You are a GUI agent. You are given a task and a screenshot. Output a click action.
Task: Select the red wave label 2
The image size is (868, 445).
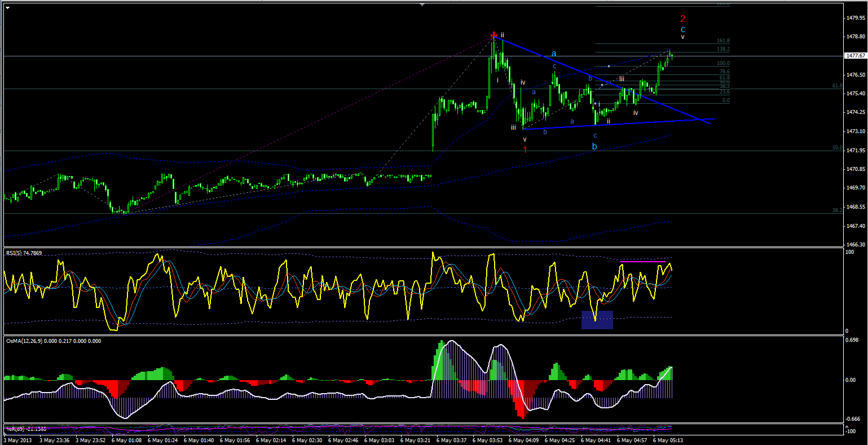(x=682, y=19)
